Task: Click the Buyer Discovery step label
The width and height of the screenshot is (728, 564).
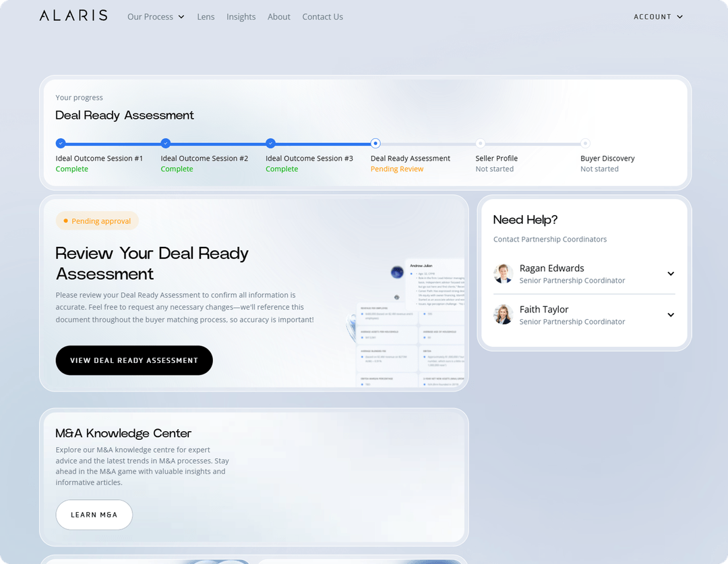Action: (x=607, y=159)
